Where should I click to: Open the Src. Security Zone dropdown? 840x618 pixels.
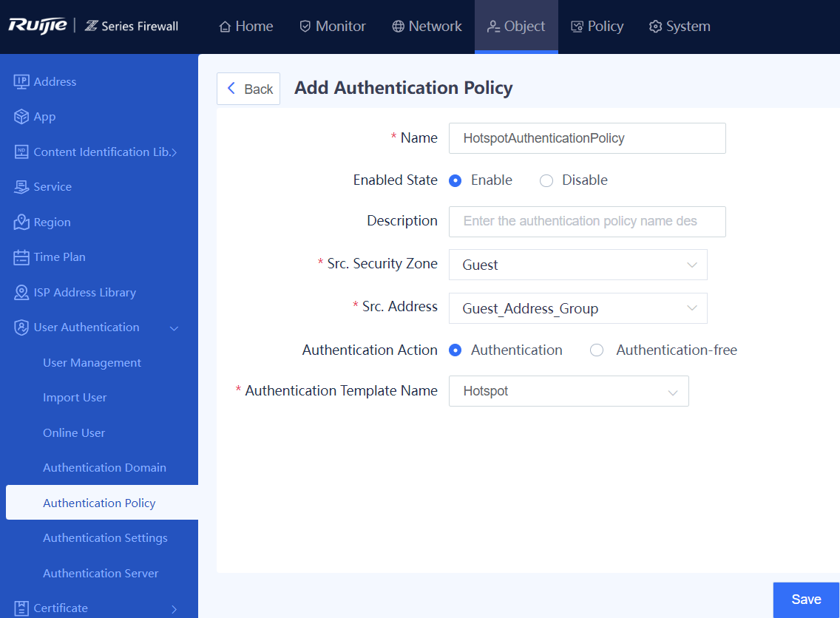click(x=578, y=265)
